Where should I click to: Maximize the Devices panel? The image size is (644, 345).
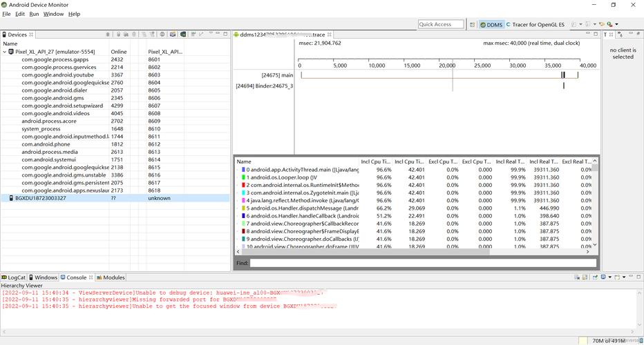[225, 34]
